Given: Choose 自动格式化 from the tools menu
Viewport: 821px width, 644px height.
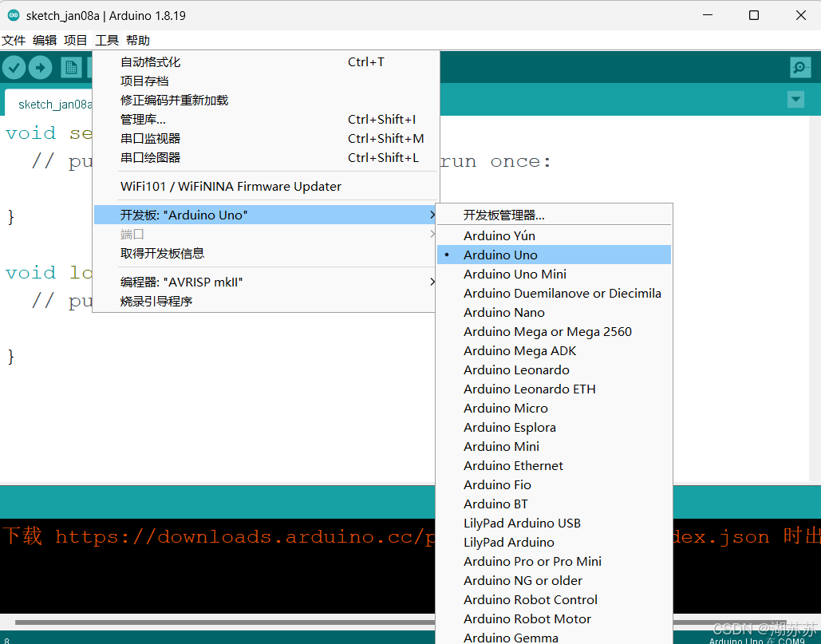Looking at the screenshot, I should 265,62.
